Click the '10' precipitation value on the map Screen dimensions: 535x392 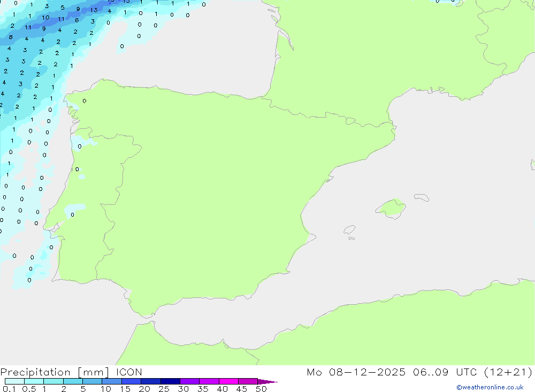45,18
